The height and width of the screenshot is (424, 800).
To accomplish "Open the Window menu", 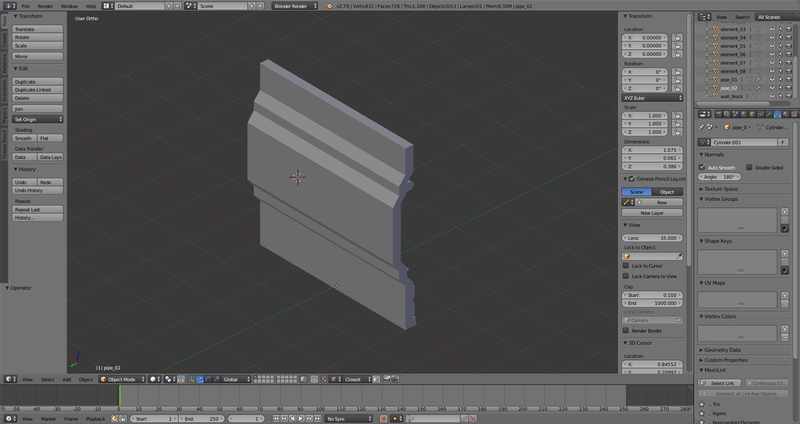I will [x=69, y=6].
